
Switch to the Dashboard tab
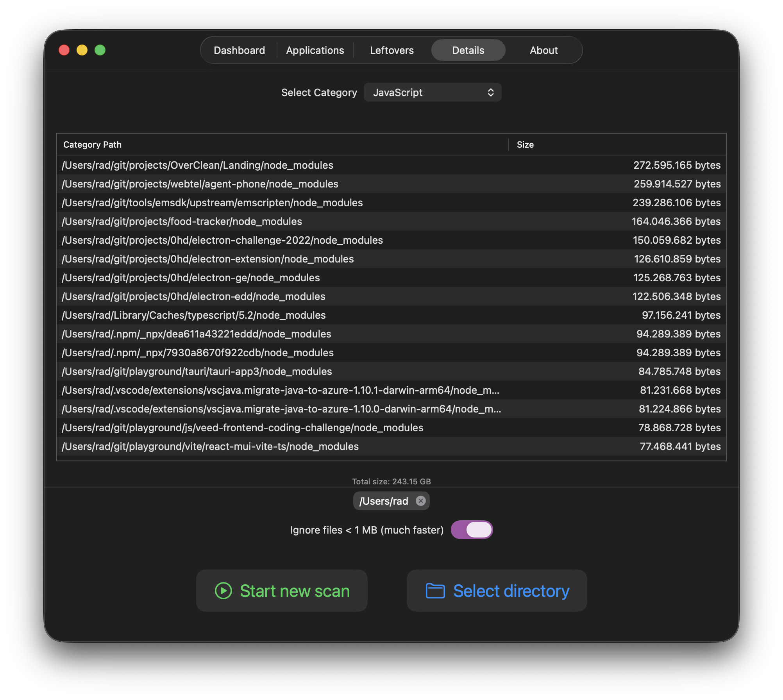239,50
